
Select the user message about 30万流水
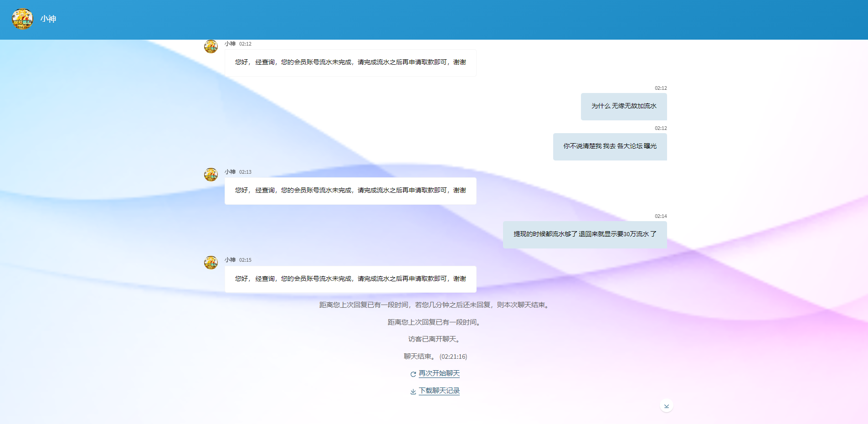(585, 234)
